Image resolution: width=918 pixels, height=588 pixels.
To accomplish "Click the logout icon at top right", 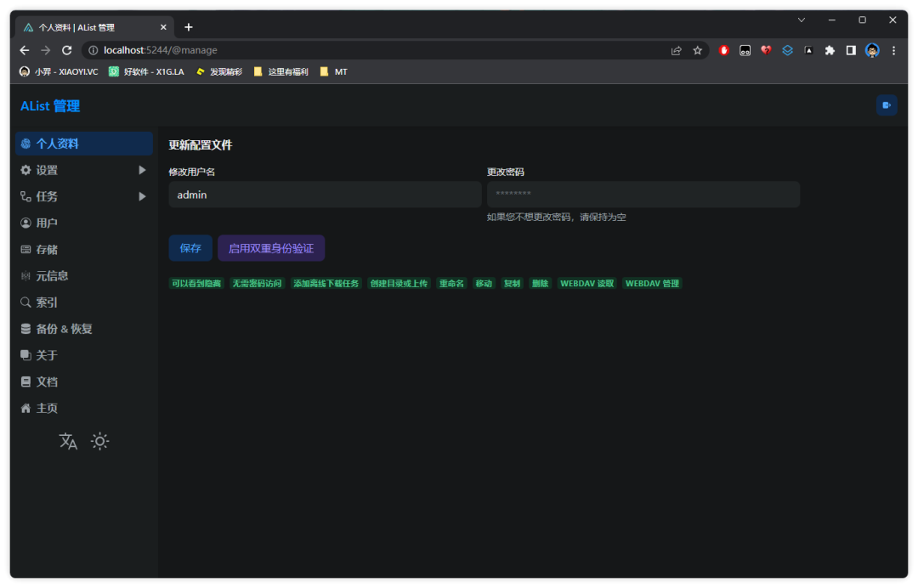I will [x=887, y=105].
